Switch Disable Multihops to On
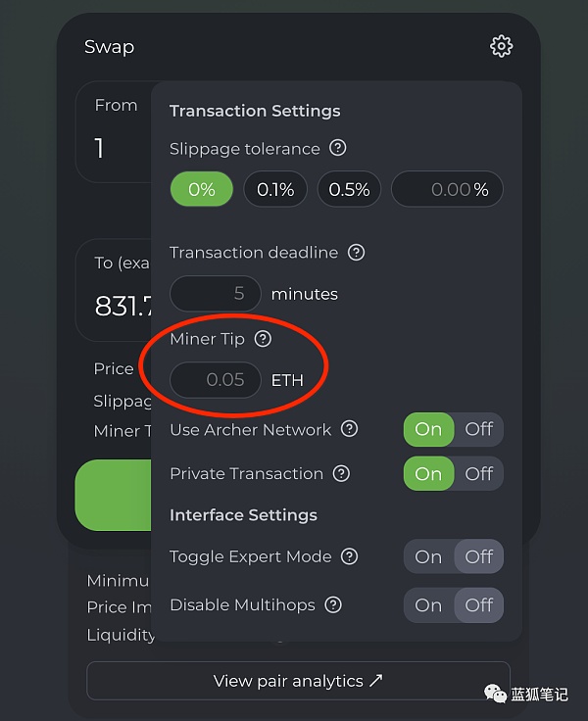The image size is (588, 721). click(x=428, y=604)
